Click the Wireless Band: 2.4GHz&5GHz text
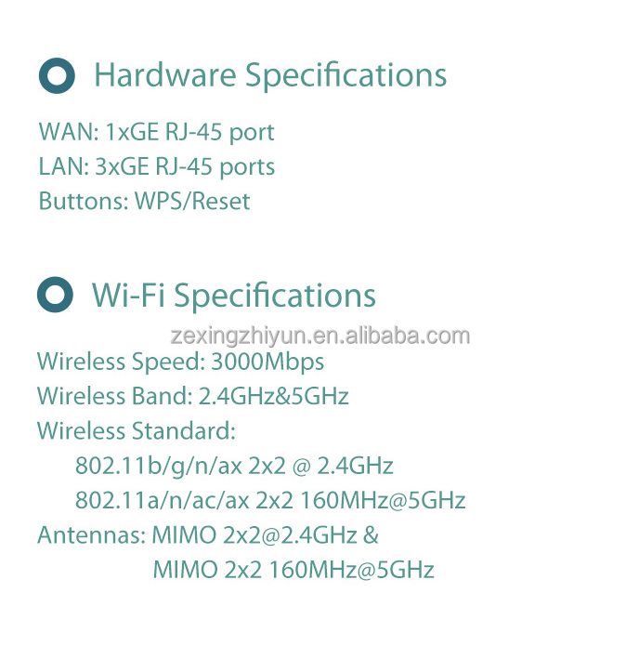The image size is (639, 672). (193, 397)
